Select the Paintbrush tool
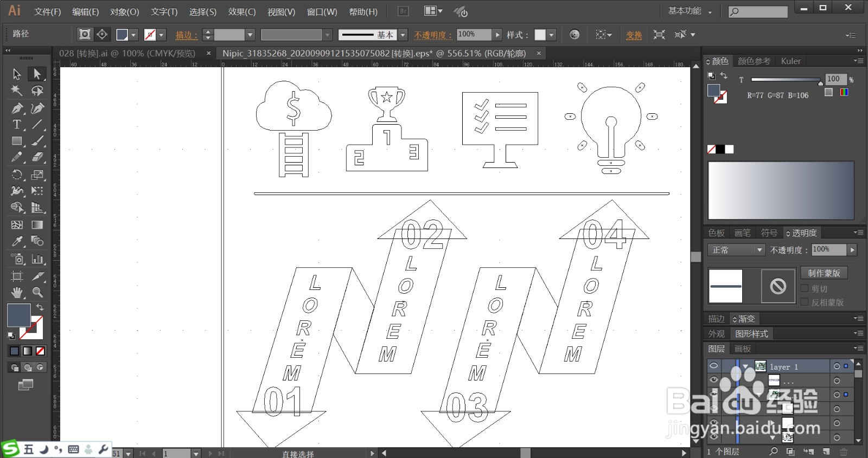Viewport: 868px width, 458px height. (37, 141)
